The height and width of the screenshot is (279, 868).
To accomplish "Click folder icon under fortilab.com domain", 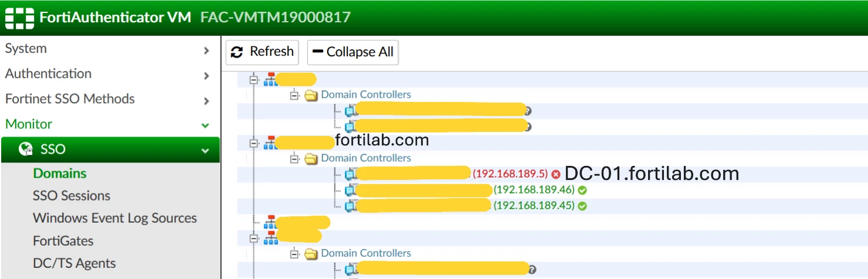I will [311, 158].
